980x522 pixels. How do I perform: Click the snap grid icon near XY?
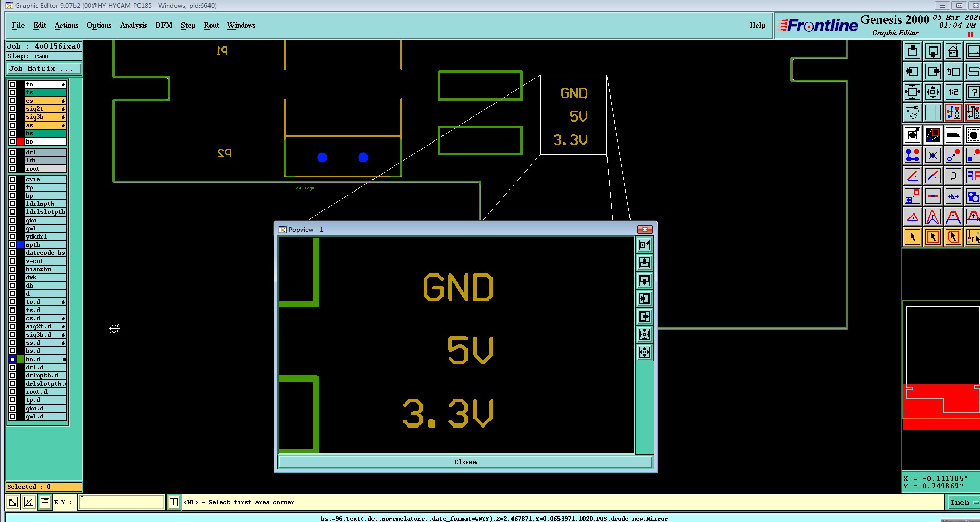coord(45,502)
